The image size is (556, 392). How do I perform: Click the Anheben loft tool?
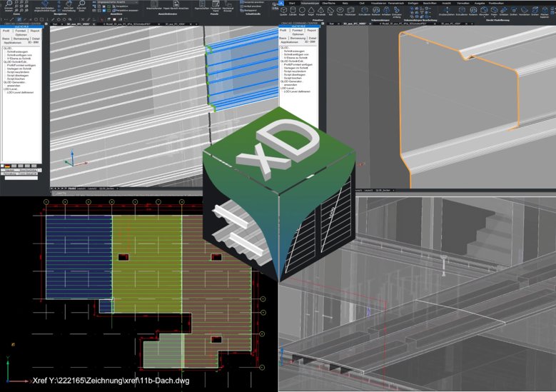[386, 11]
